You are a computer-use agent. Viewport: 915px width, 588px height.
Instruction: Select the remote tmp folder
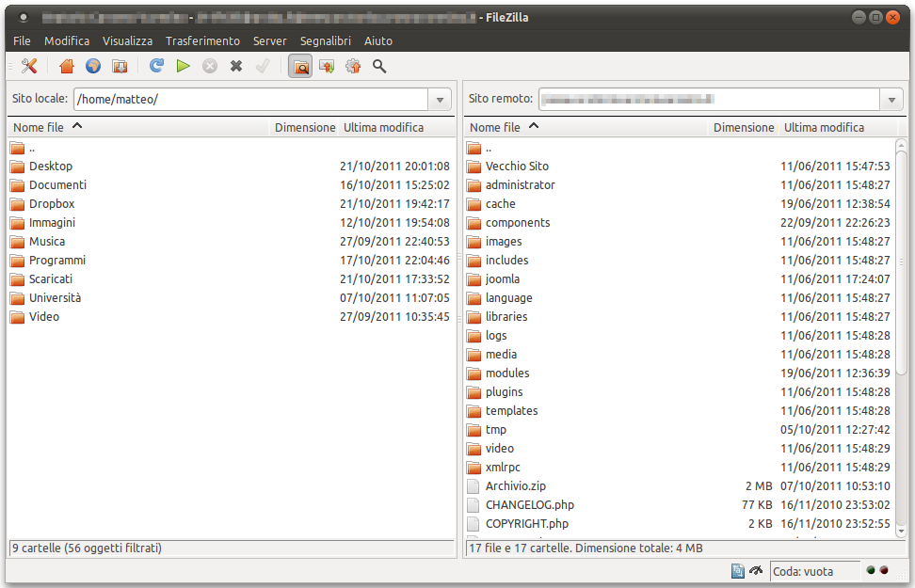[x=680, y=429]
